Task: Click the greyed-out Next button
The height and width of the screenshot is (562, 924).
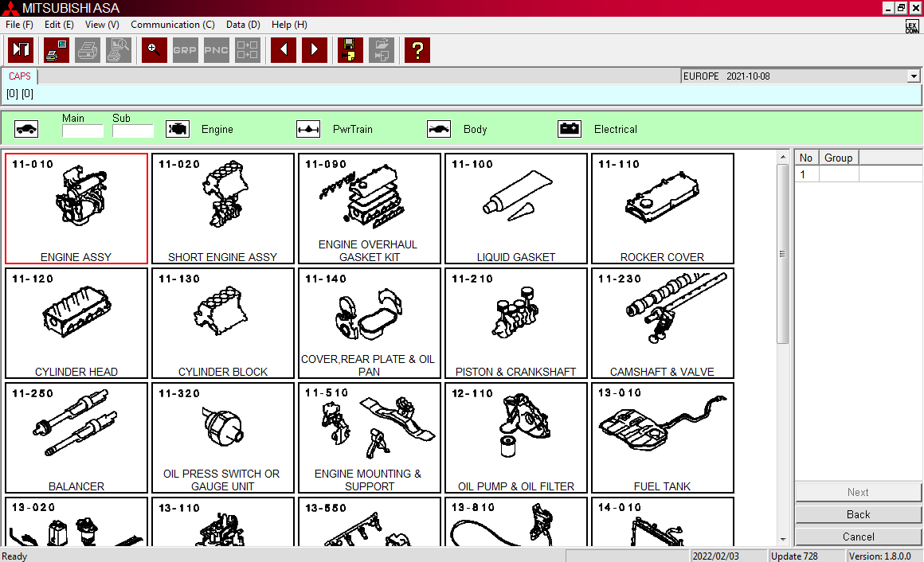Action: click(x=858, y=492)
